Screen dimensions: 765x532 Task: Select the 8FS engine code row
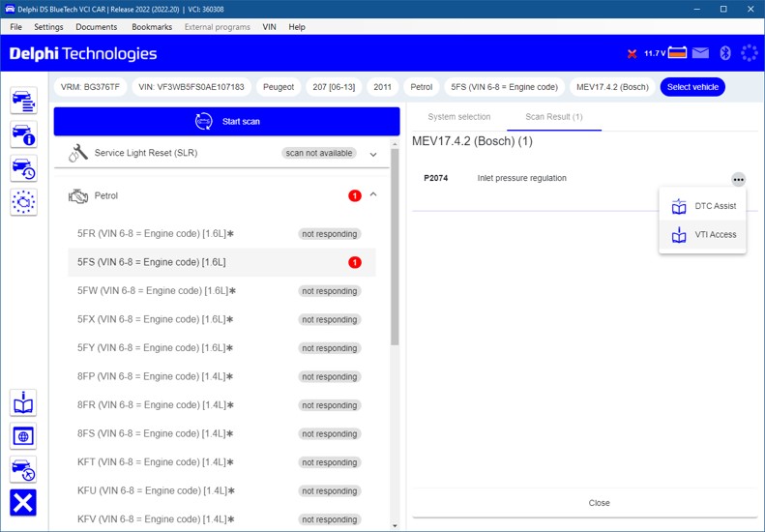coord(222,434)
